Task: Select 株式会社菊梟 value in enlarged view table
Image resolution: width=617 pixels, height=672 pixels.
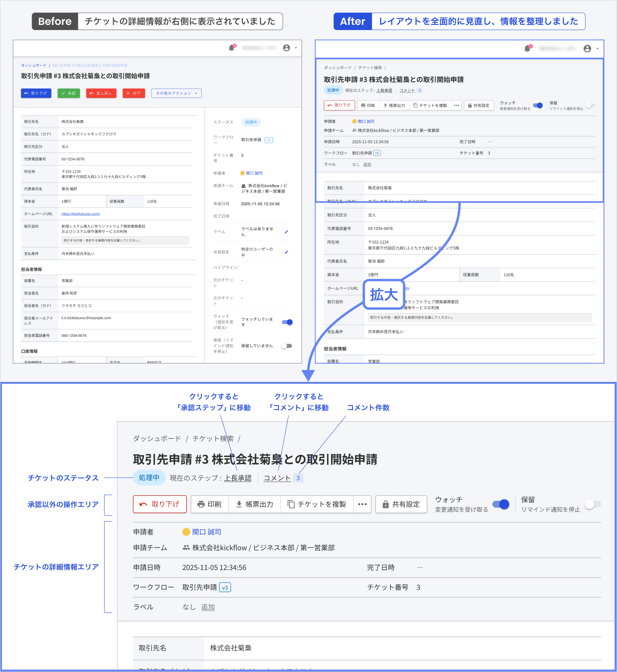Action: click(231, 648)
